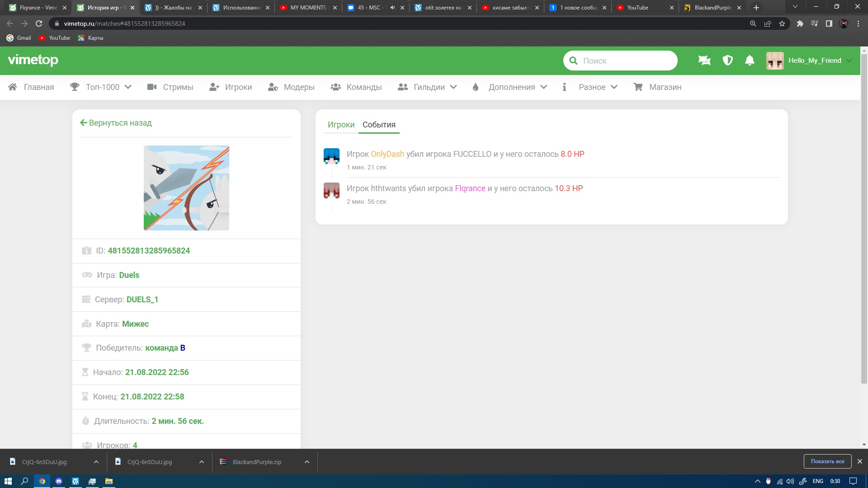The image size is (868, 488).
Task: Click the chat messages icon in header
Action: [x=704, y=61]
